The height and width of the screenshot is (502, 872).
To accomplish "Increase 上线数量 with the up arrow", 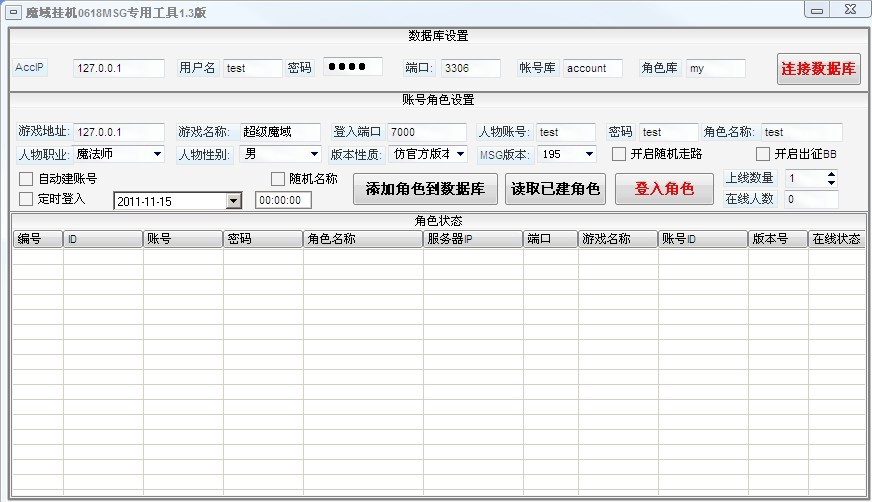I will tap(830, 174).
